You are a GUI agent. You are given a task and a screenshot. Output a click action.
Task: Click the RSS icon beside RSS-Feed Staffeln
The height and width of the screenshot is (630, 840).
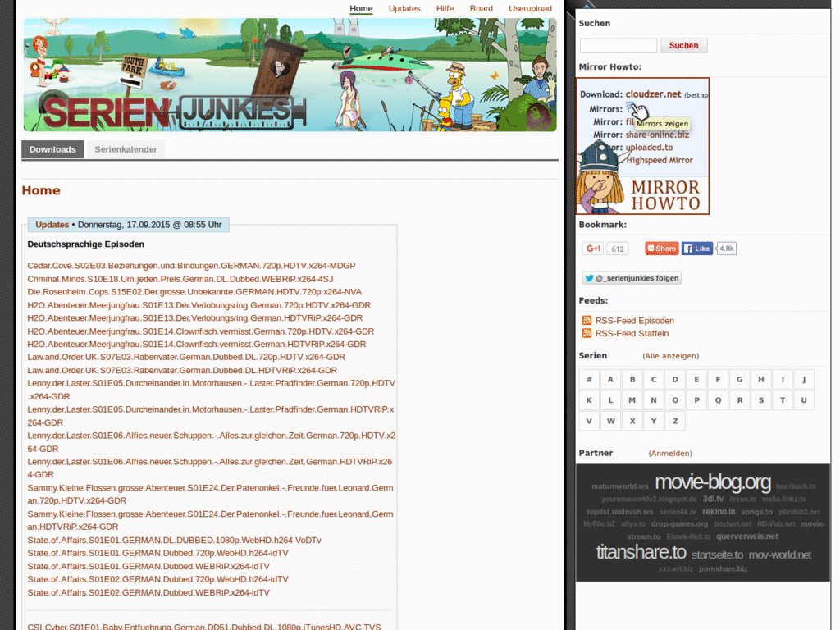click(587, 333)
